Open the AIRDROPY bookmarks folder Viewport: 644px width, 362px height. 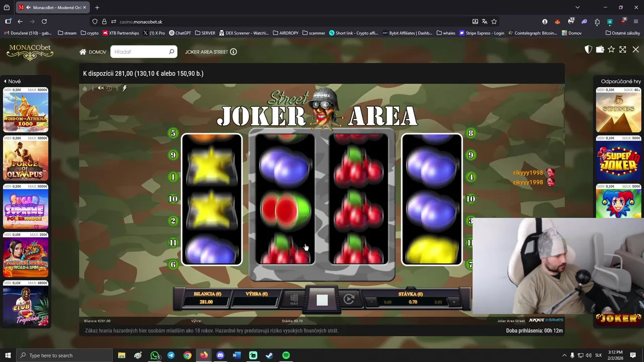click(x=286, y=33)
